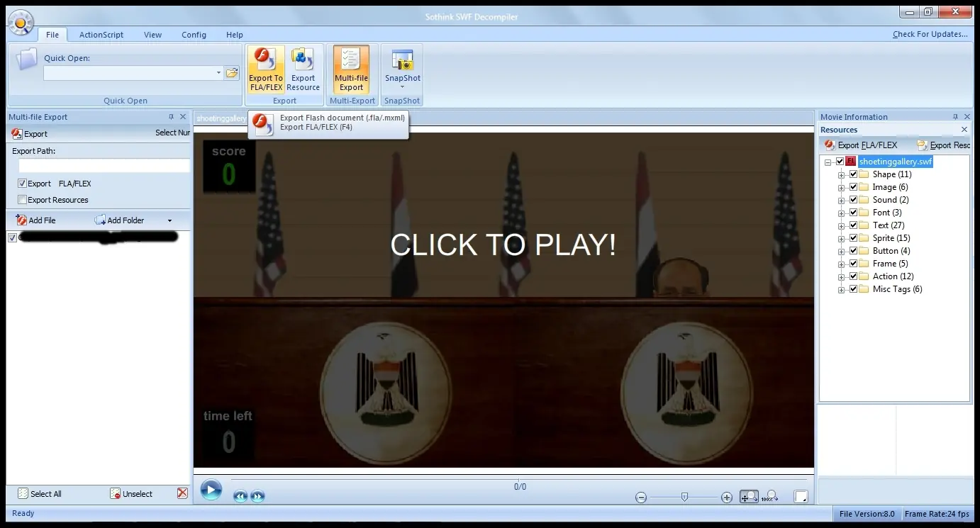Viewport: 980px width, 528px height.
Task: Click the zoom slider handle
Action: (684, 498)
